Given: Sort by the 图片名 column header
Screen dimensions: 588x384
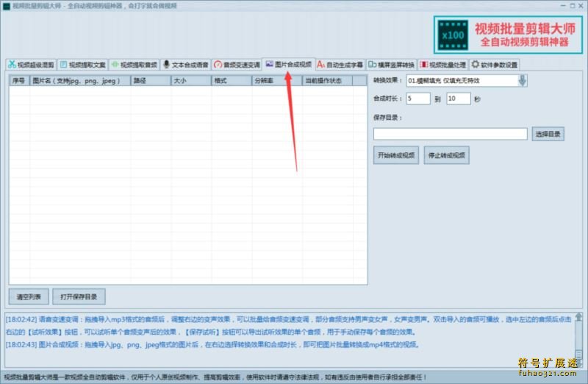Looking at the screenshot, I should tap(80, 81).
